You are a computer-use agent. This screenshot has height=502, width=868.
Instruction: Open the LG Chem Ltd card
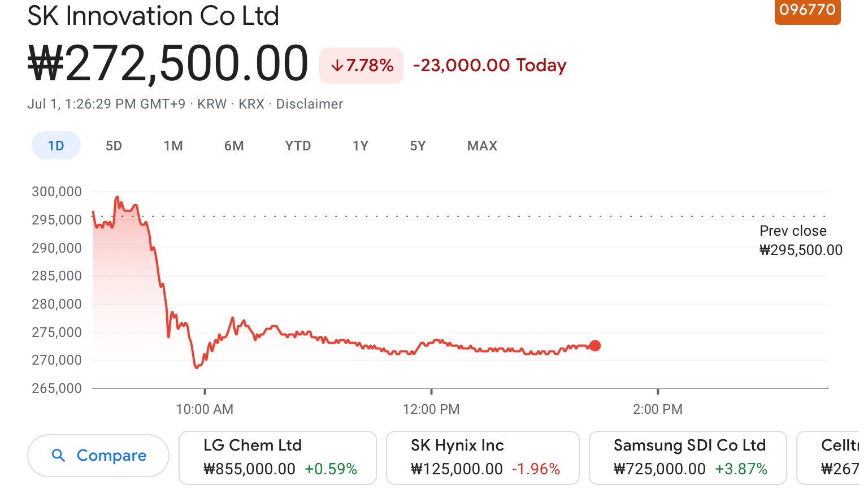[277, 457]
